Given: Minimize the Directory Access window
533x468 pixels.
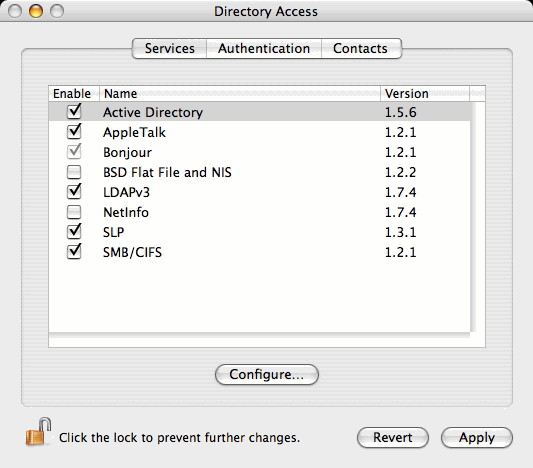Looking at the screenshot, I should click(x=36, y=11).
